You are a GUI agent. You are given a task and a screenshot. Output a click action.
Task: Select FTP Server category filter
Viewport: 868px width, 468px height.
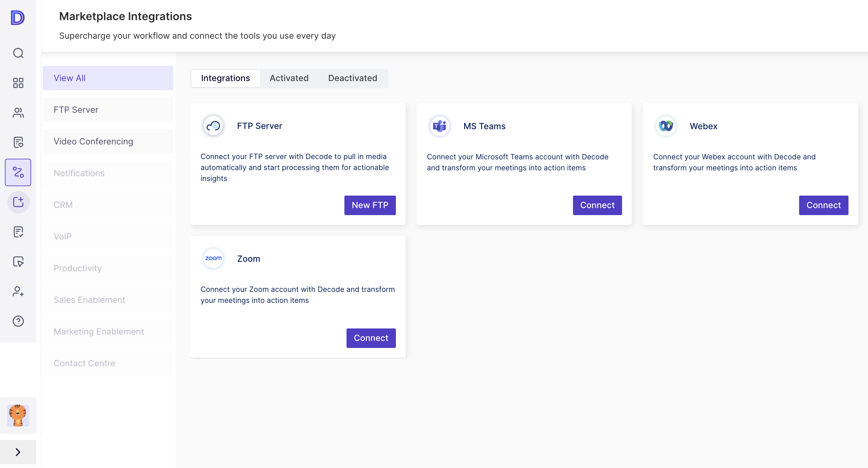click(108, 110)
